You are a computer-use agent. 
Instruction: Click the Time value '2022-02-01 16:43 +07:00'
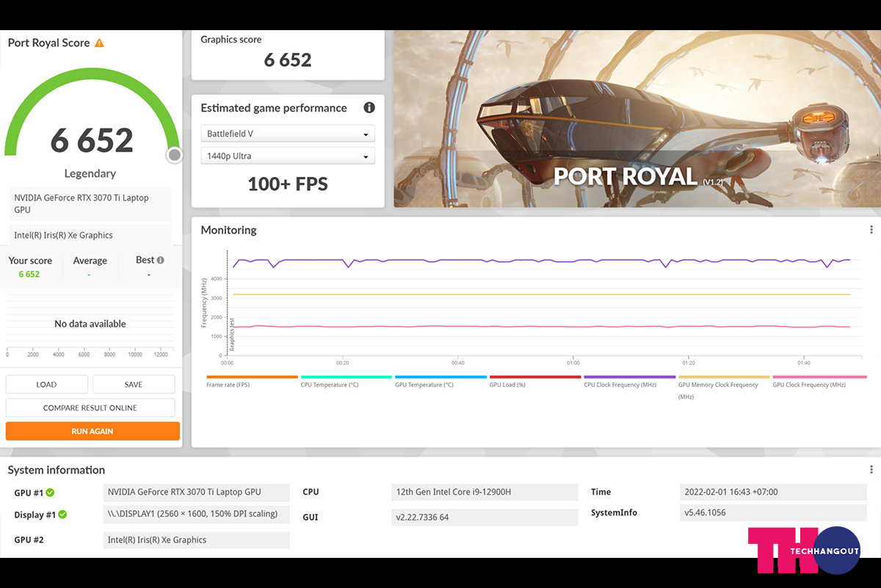pos(773,493)
